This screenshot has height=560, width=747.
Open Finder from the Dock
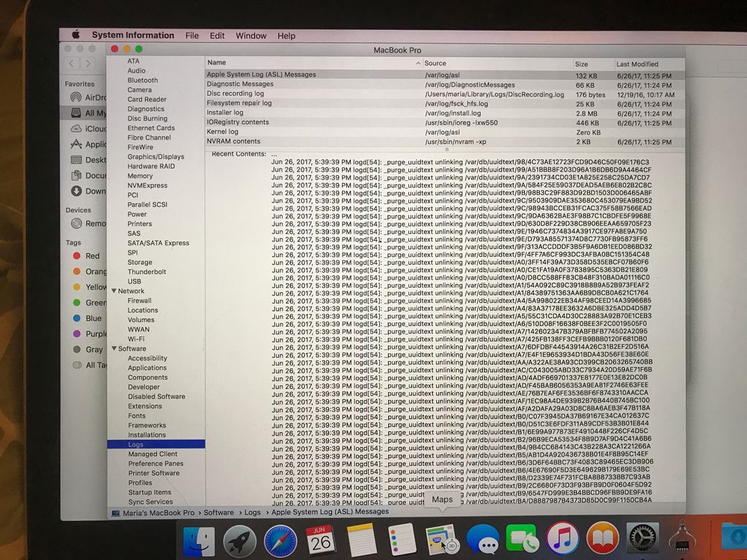pos(199,541)
